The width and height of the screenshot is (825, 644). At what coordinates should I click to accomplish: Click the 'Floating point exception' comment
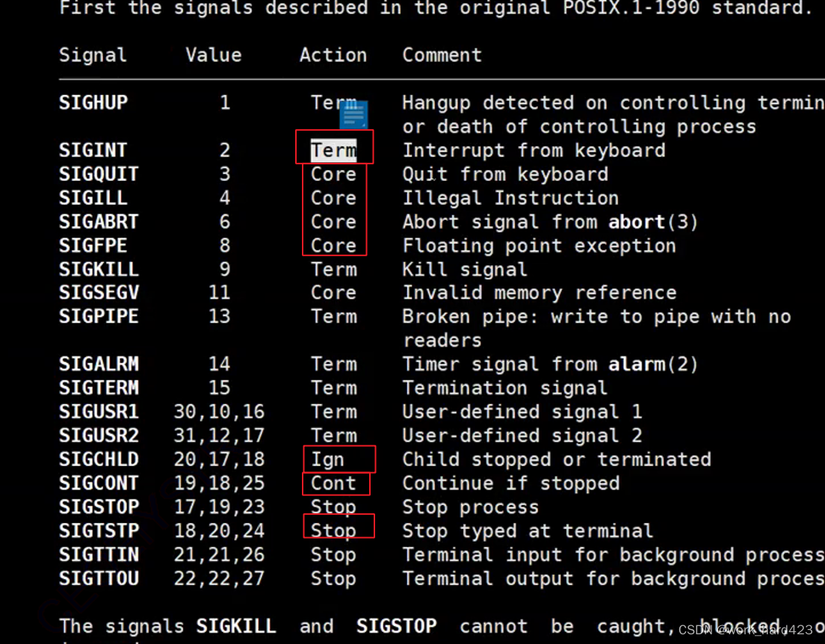click(x=540, y=247)
